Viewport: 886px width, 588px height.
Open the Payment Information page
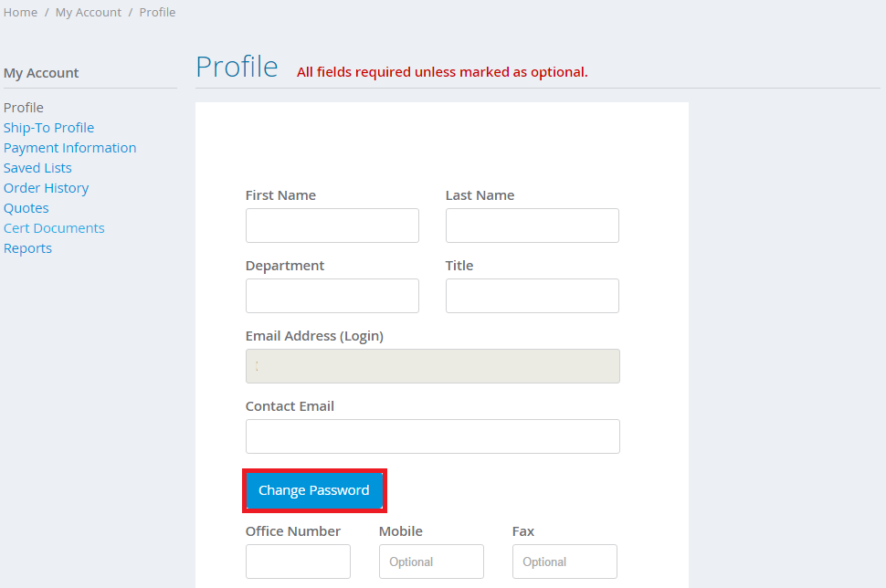pyautogui.click(x=69, y=147)
